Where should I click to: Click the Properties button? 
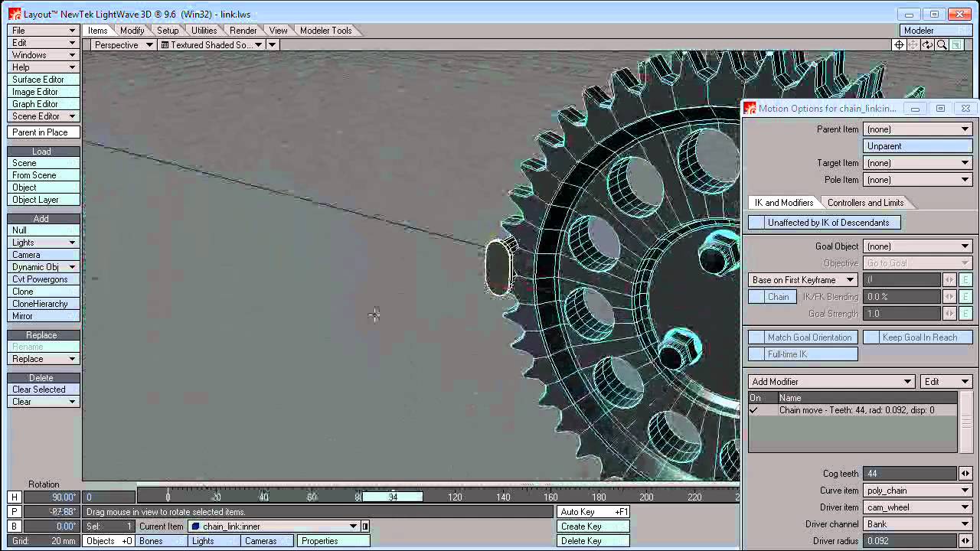334,541
